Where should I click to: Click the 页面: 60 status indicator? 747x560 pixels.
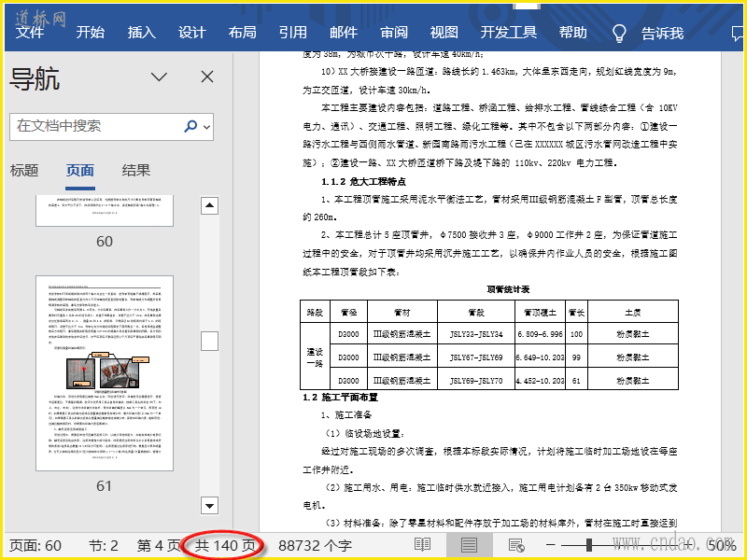click(35, 546)
